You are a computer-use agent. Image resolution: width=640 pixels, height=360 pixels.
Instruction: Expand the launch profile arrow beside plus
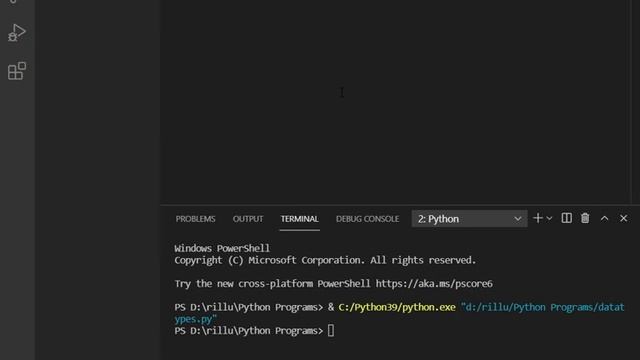point(549,219)
